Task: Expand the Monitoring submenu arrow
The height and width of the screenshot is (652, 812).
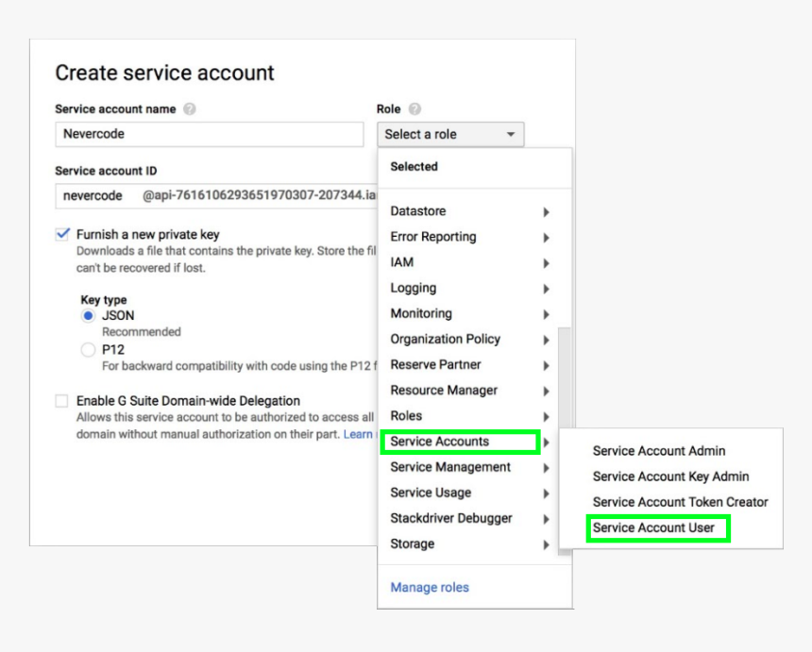Action: click(x=547, y=314)
